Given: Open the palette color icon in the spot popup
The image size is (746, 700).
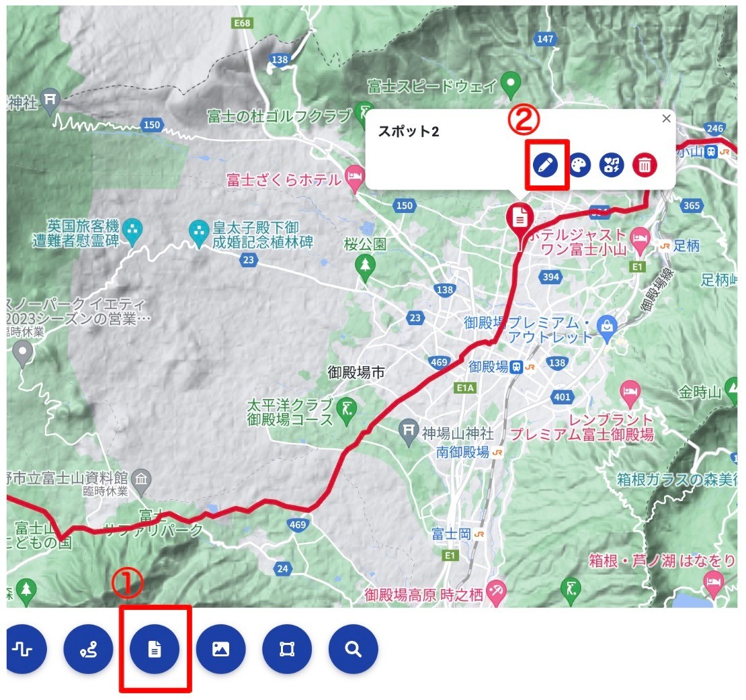Looking at the screenshot, I should click(x=579, y=165).
